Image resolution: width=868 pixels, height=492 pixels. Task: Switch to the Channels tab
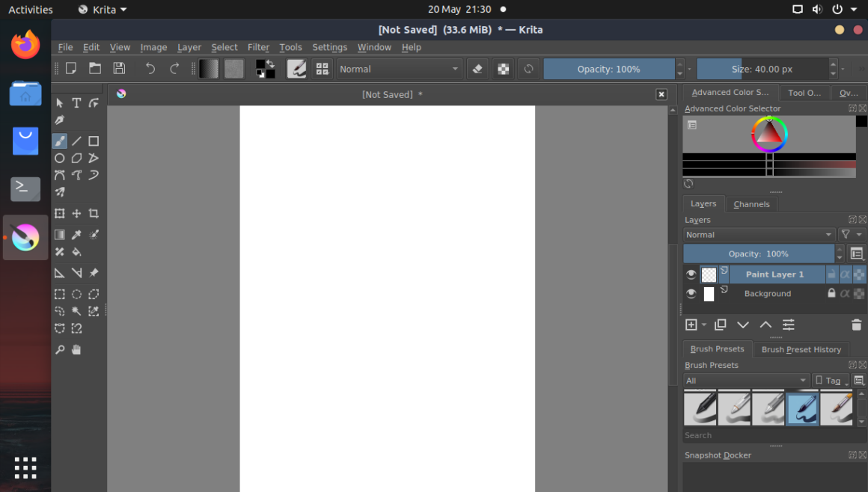pos(751,203)
